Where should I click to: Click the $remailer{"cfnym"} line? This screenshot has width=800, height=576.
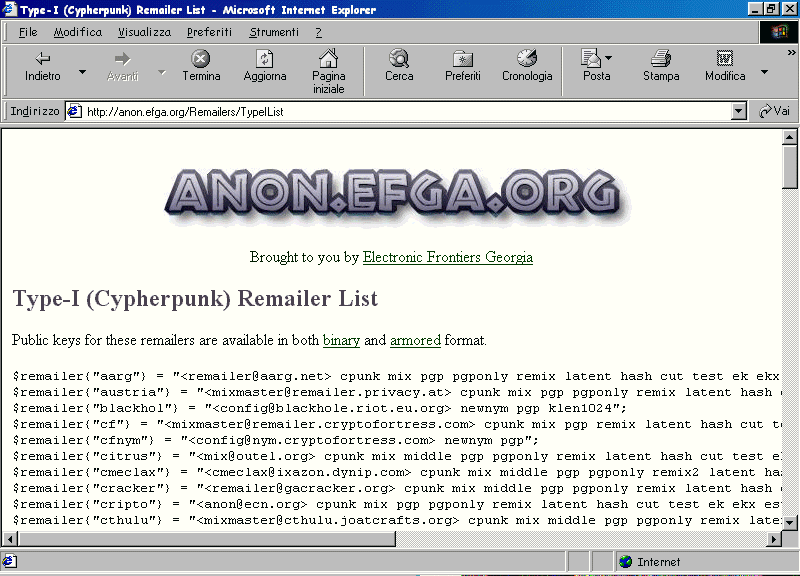point(276,440)
